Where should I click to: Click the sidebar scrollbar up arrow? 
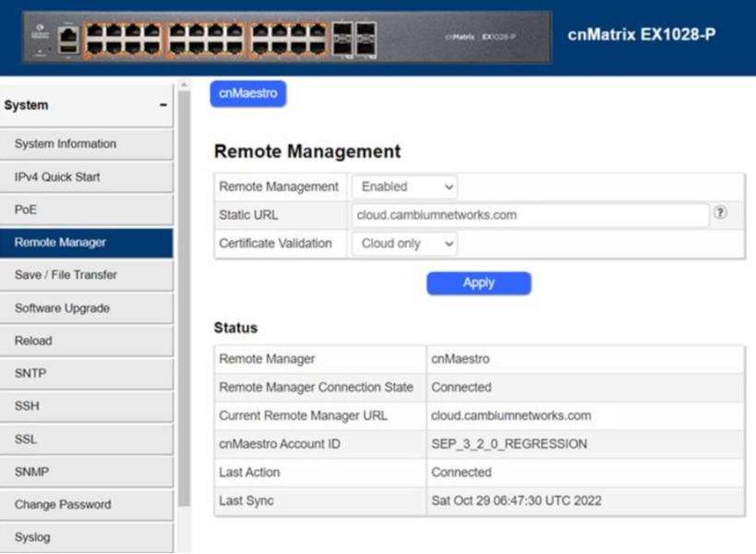coord(184,85)
